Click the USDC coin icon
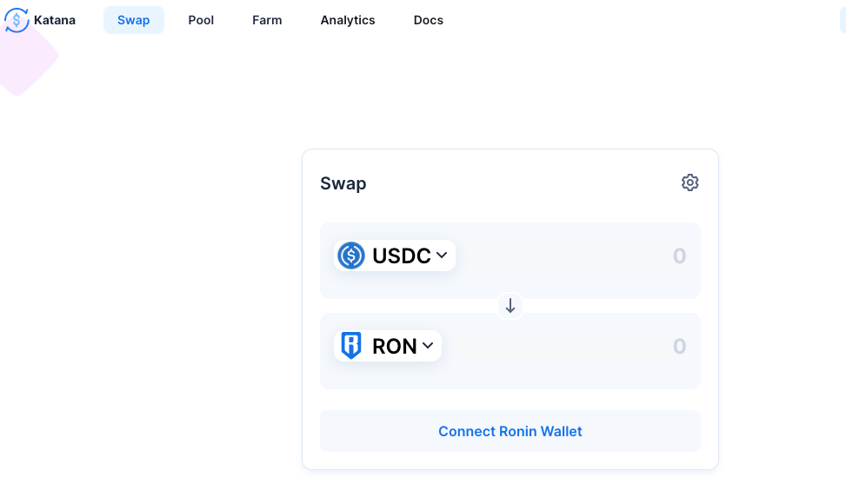The image size is (846, 504). coord(351,255)
